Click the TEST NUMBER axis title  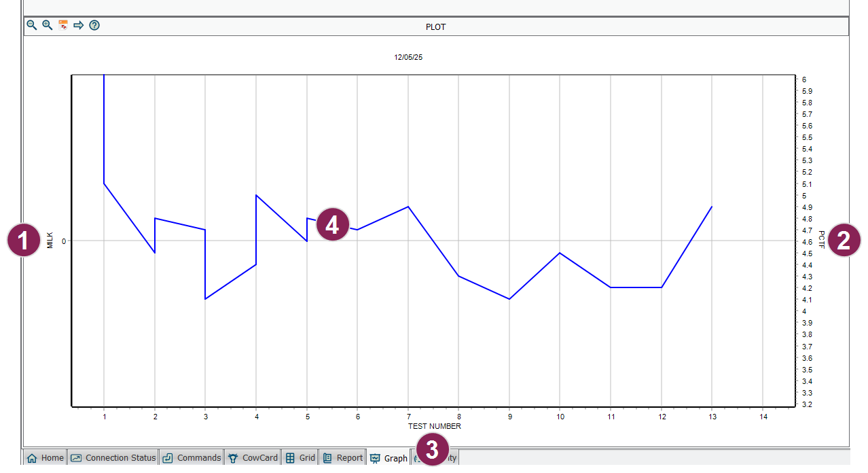[x=434, y=427]
